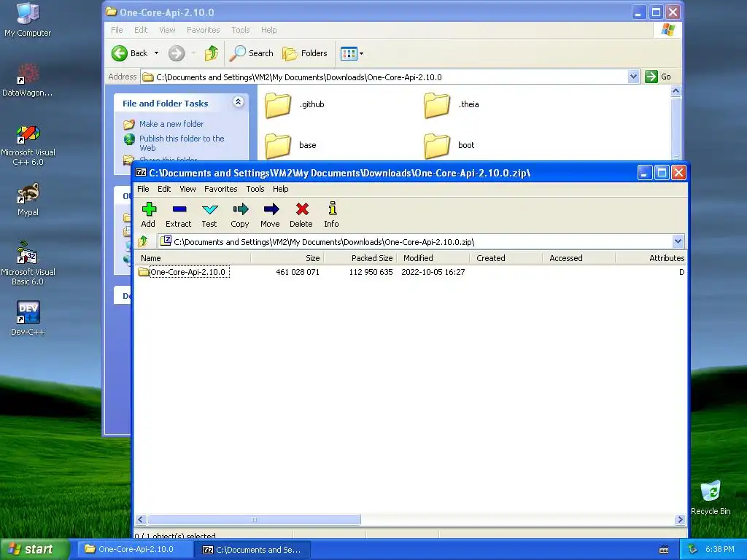Click the Forward arrow in Explorer

pyautogui.click(x=177, y=53)
